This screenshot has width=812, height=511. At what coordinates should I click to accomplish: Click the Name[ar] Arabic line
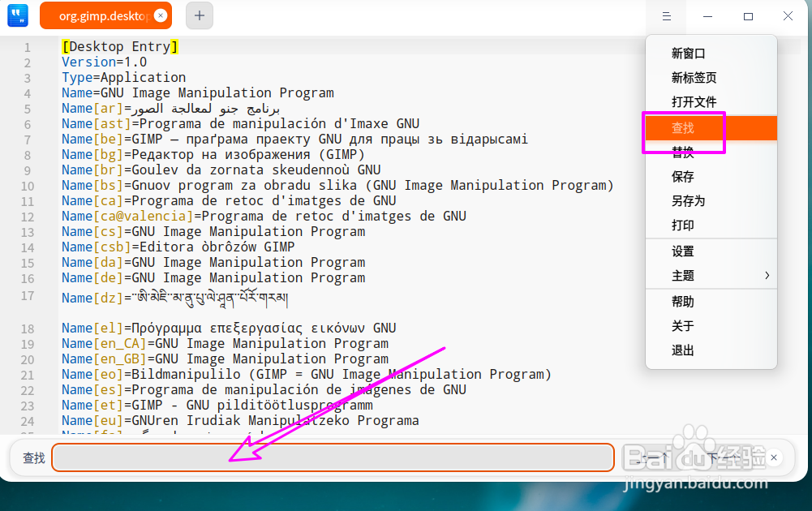pyautogui.click(x=171, y=109)
